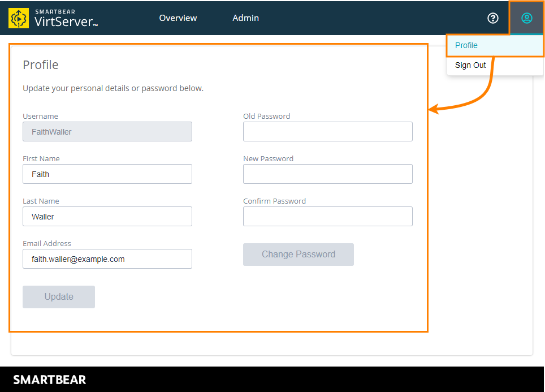Click Sign Out in the user menu
The width and height of the screenshot is (545, 392).
[x=470, y=64]
